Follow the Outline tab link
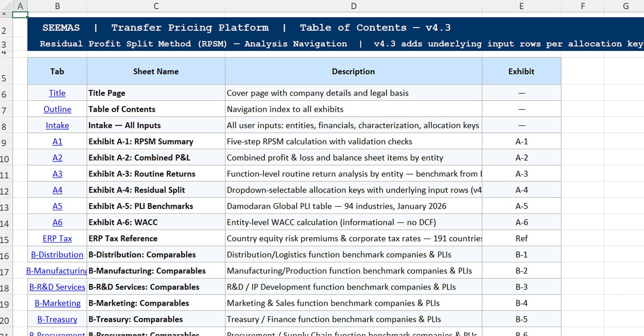Viewport: 644px width, 336px height. pyautogui.click(x=57, y=109)
